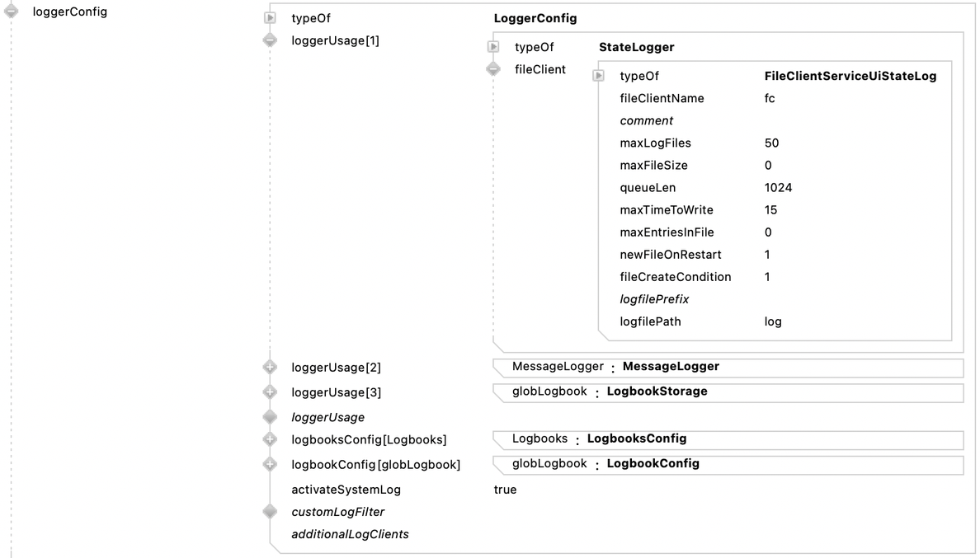Select the maxLogFiles value 50
This screenshot has width=980, height=558.
click(771, 143)
